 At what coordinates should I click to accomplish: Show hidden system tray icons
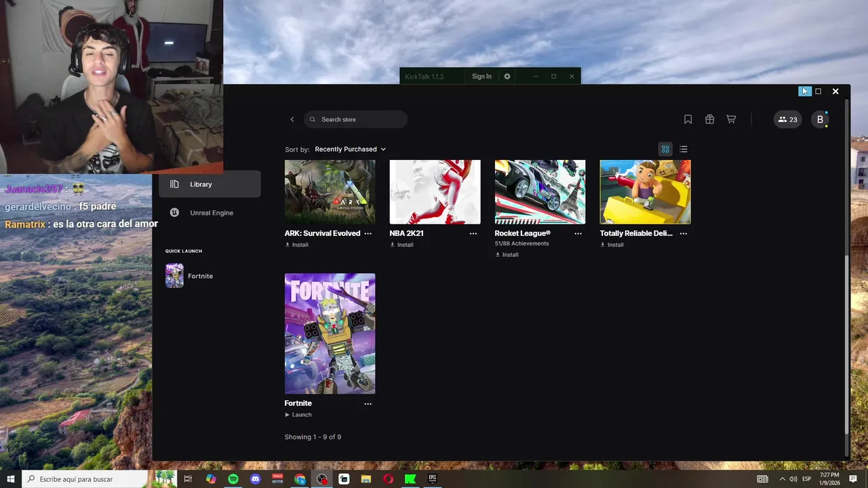click(782, 479)
